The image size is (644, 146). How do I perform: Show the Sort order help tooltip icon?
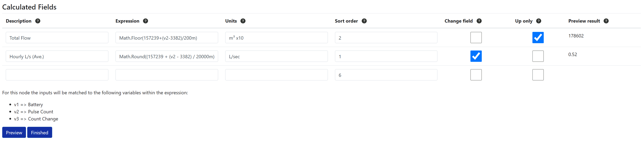tap(364, 21)
